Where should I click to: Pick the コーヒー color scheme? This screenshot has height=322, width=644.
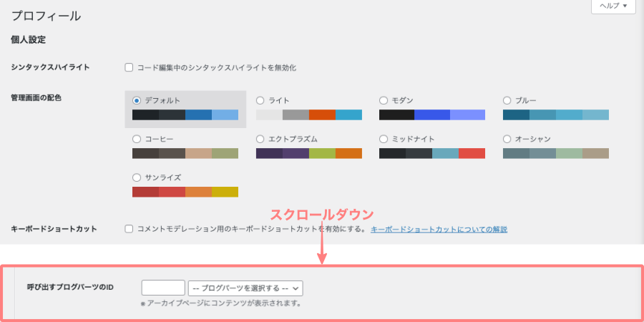point(137,139)
